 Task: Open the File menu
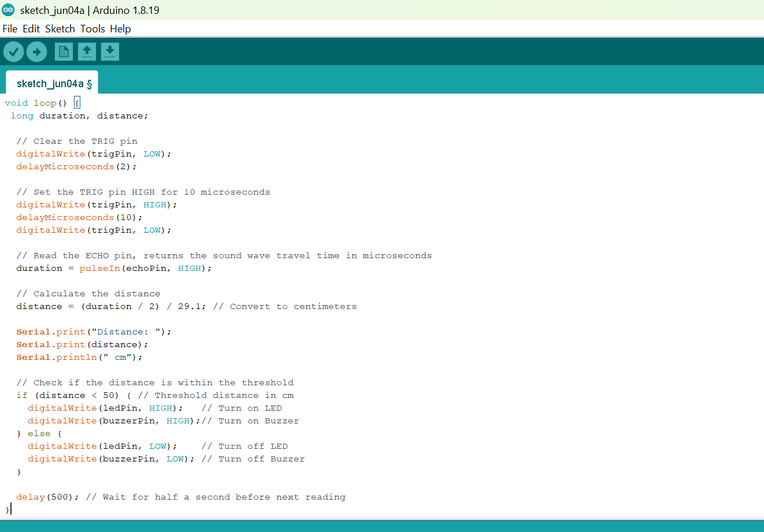pos(10,29)
